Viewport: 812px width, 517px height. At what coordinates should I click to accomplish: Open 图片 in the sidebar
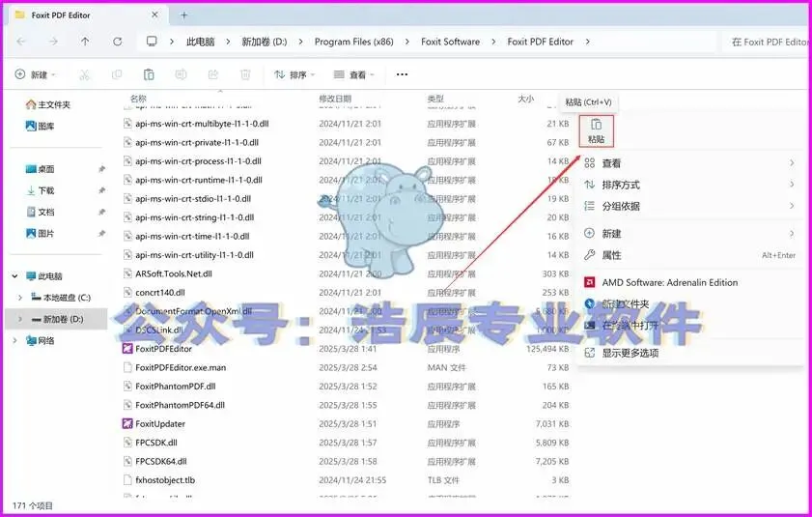point(40,233)
